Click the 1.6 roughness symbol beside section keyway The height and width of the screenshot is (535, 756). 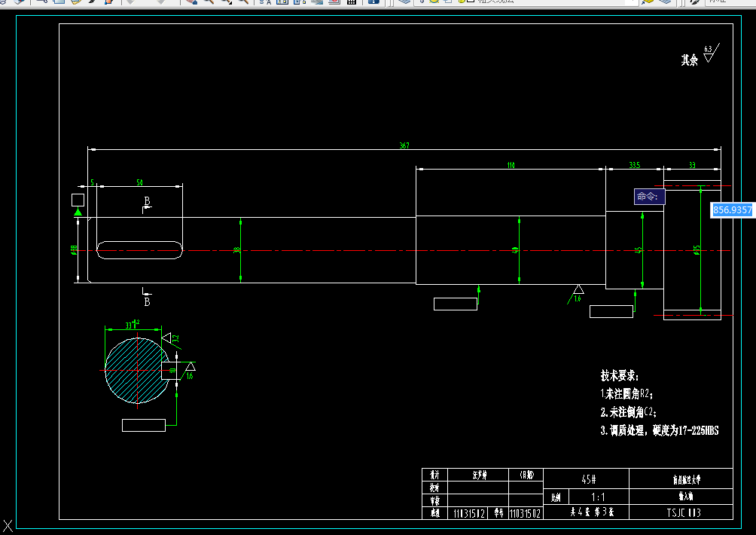point(189,371)
